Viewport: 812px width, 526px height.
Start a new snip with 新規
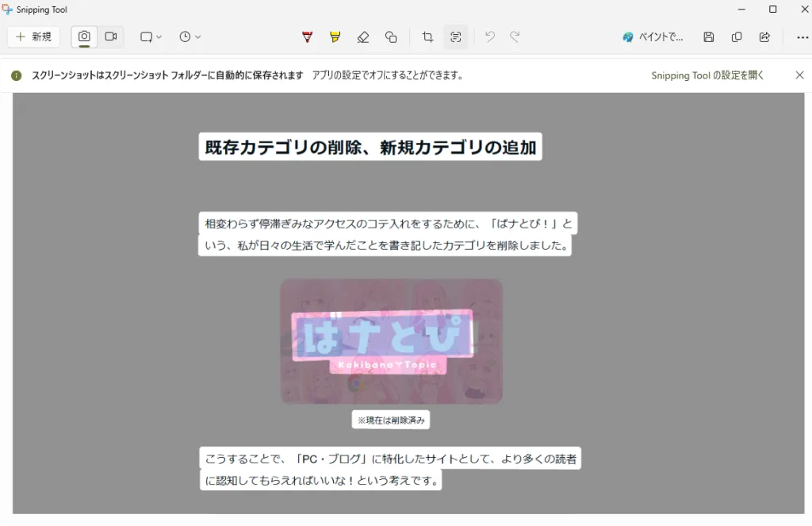(x=33, y=36)
